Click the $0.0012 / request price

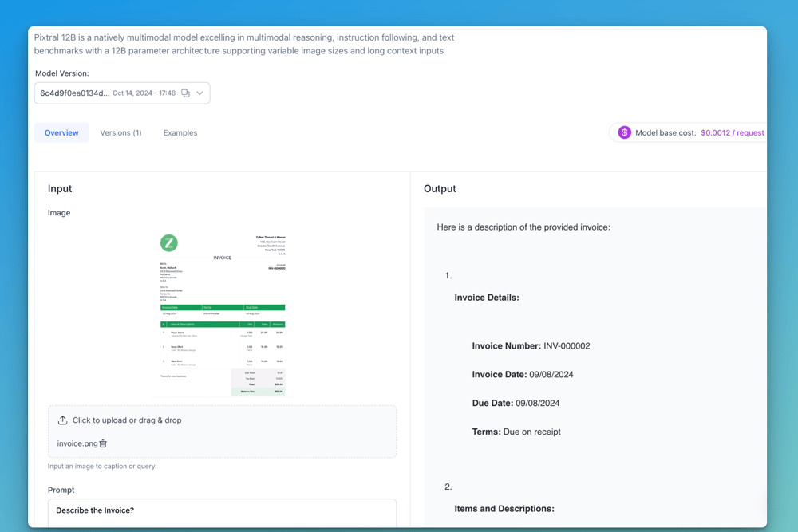(732, 132)
